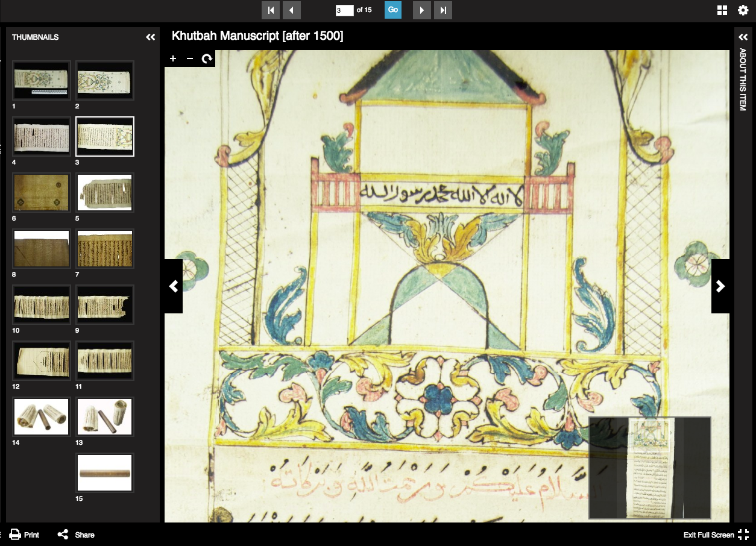Zoom in on the manuscript image

(x=173, y=58)
